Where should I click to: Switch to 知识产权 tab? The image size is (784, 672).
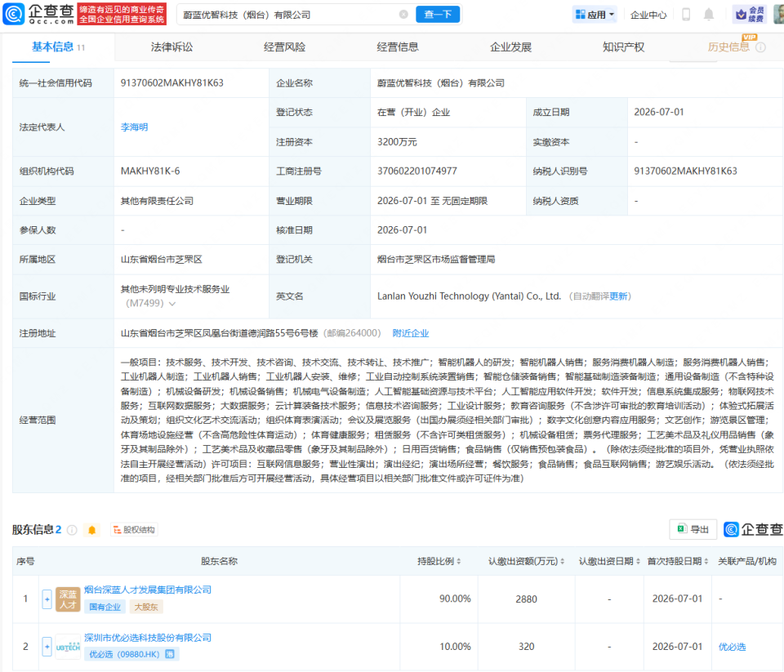pyautogui.click(x=623, y=47)
